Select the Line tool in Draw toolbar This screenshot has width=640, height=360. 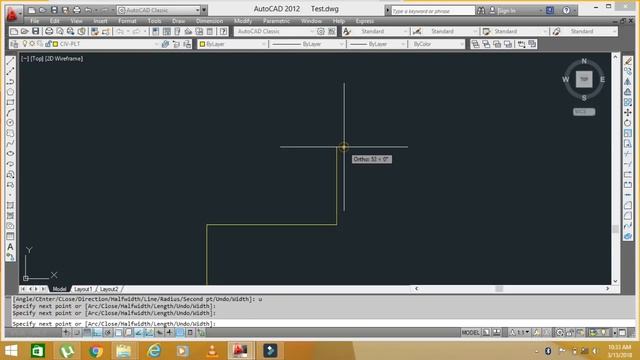[x=11, y=61]
